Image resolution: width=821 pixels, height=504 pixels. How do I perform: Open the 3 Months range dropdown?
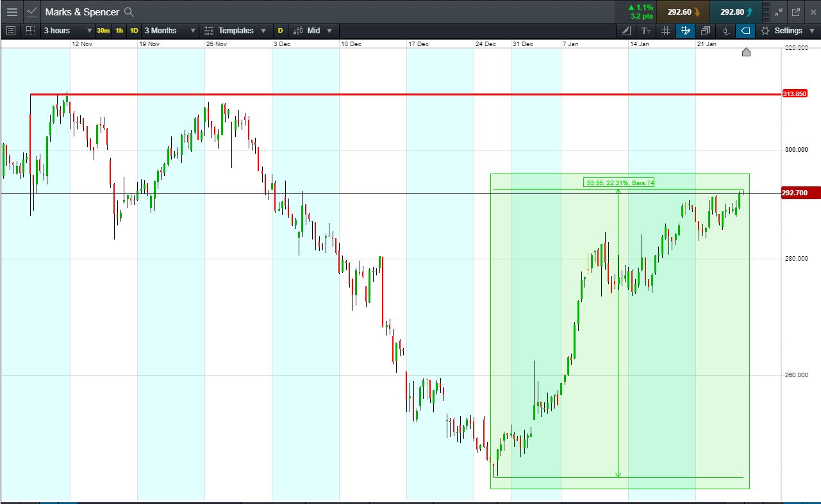point(170,30)
